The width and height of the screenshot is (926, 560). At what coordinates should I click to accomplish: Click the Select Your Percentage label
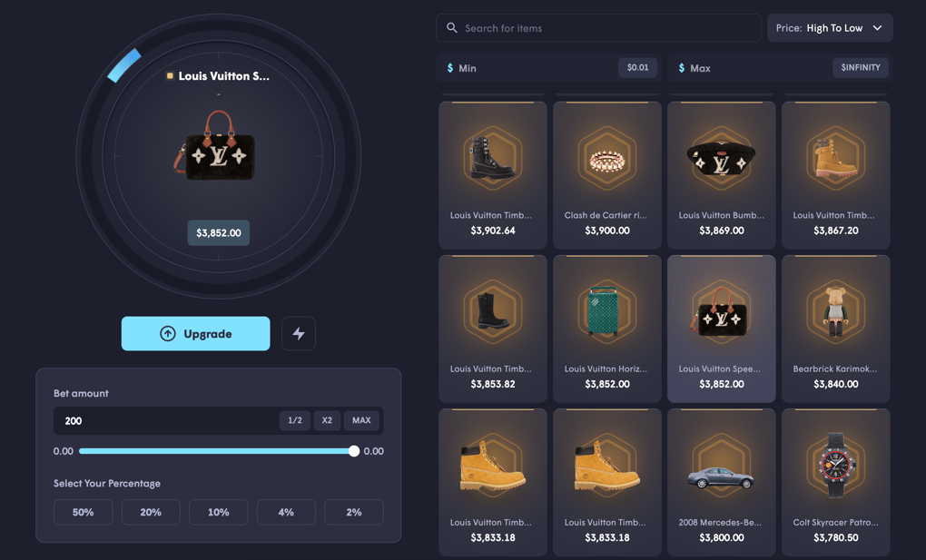point(107,483)
